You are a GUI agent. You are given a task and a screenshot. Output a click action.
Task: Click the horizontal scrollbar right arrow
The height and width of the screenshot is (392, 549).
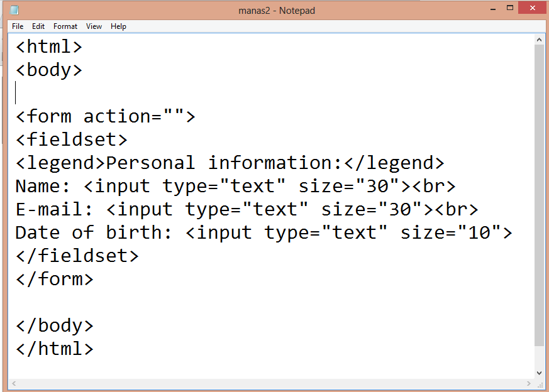(529, 384)
